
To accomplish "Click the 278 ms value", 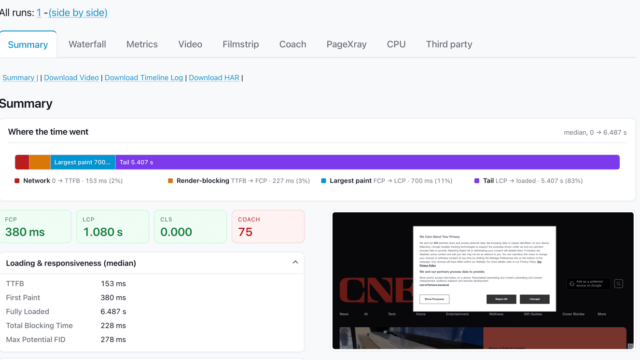I will pyautogui.click(x=113, y=339).
